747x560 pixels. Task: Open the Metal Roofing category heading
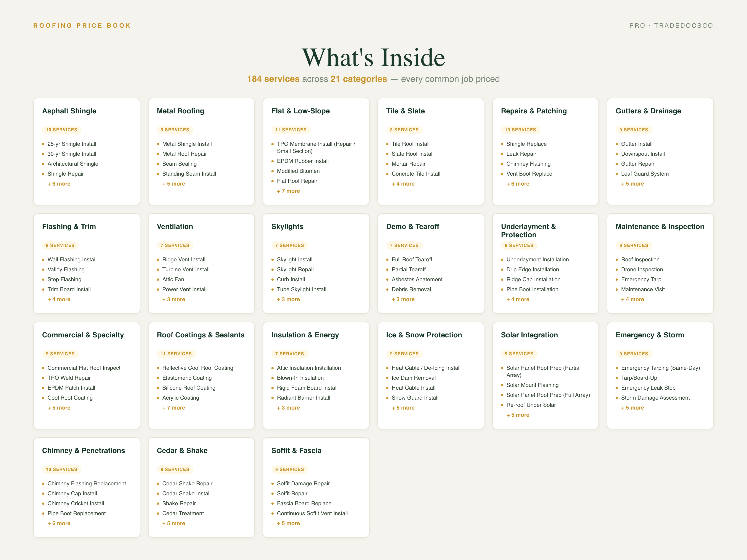pyautogui.click(x=180, y=111)
